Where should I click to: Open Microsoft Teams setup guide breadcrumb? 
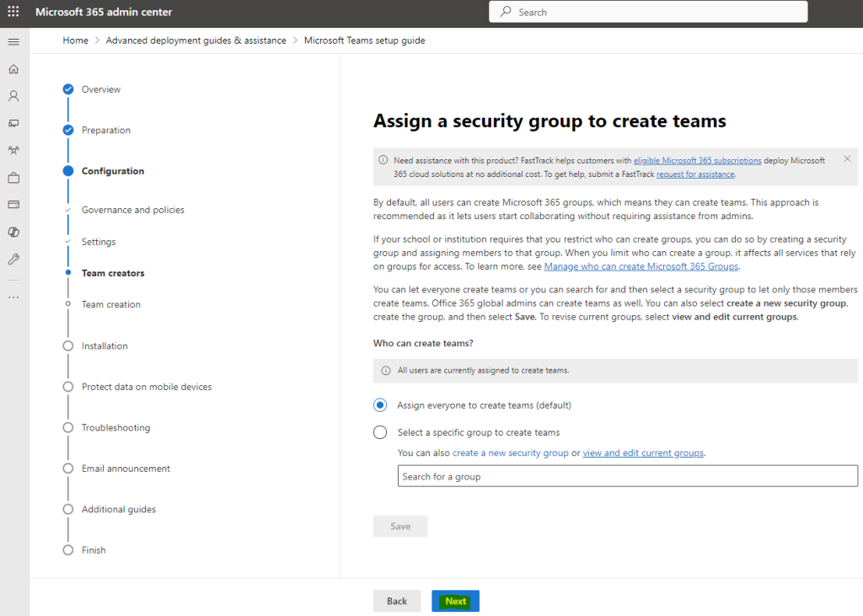point(364,40)
